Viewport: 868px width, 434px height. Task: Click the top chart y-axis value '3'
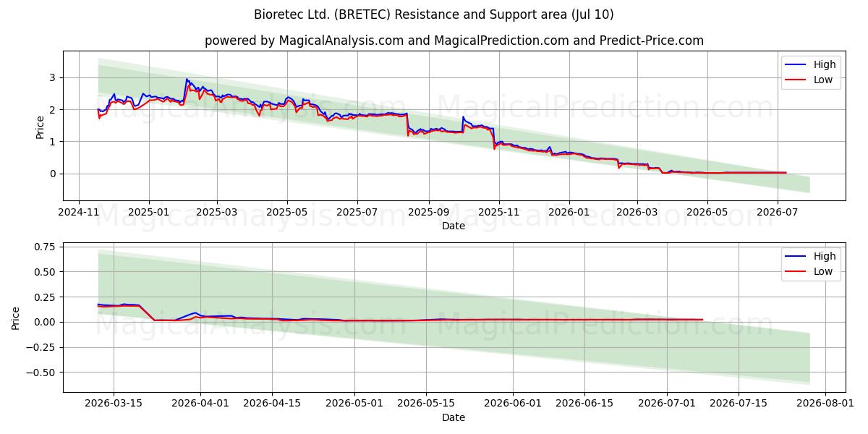coord(53,77)
